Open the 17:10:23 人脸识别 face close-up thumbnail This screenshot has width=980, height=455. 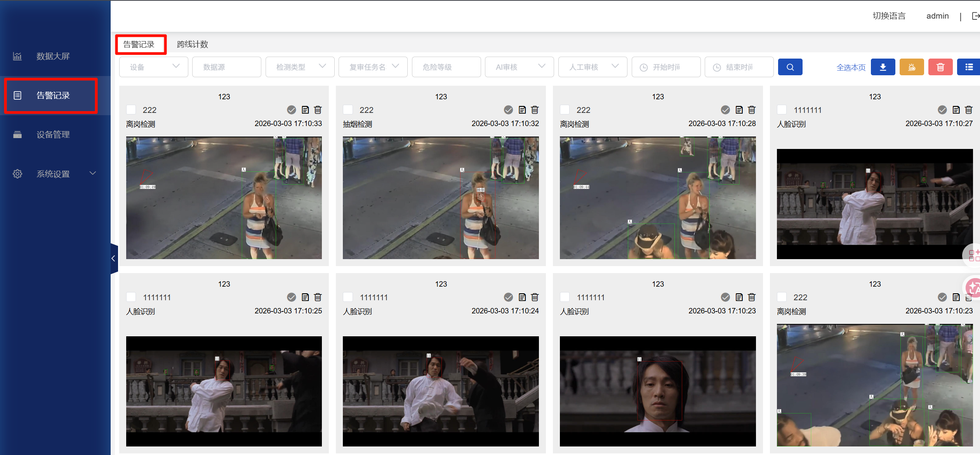[x=658, y=391]
